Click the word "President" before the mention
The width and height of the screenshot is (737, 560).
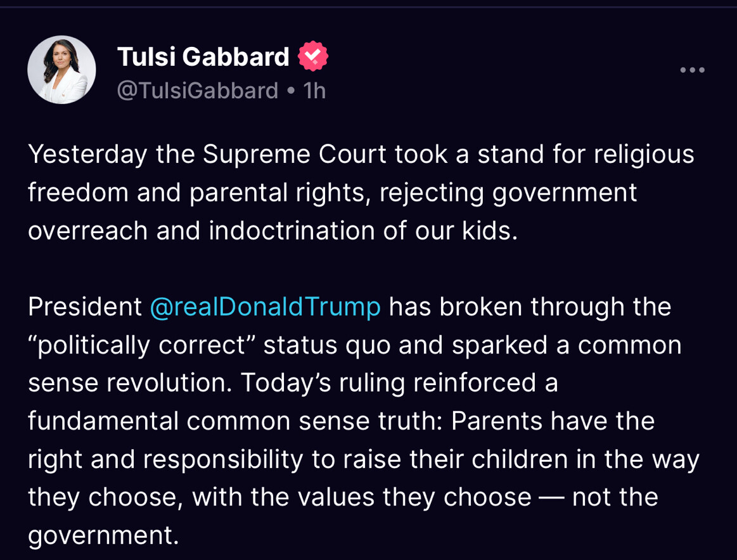point(85,307)
